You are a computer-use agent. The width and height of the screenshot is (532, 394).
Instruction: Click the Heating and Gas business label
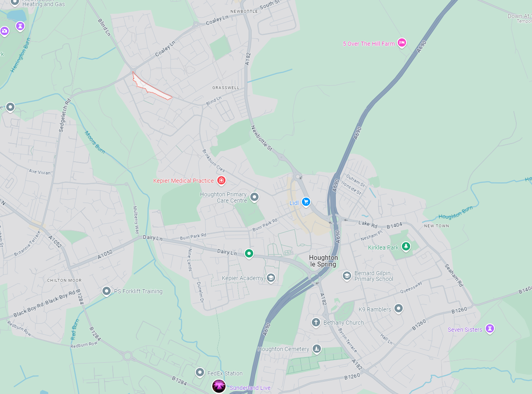[x=43, y=4]
